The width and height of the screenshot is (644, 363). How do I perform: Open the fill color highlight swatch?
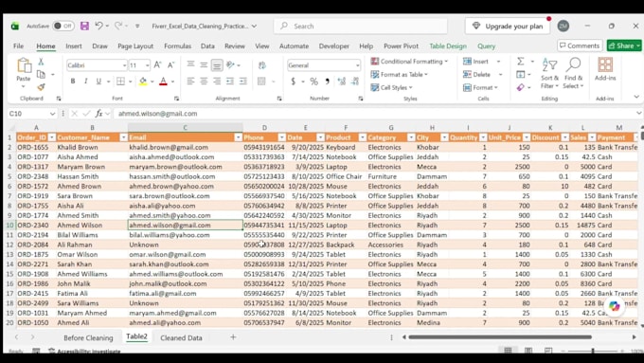143,81
